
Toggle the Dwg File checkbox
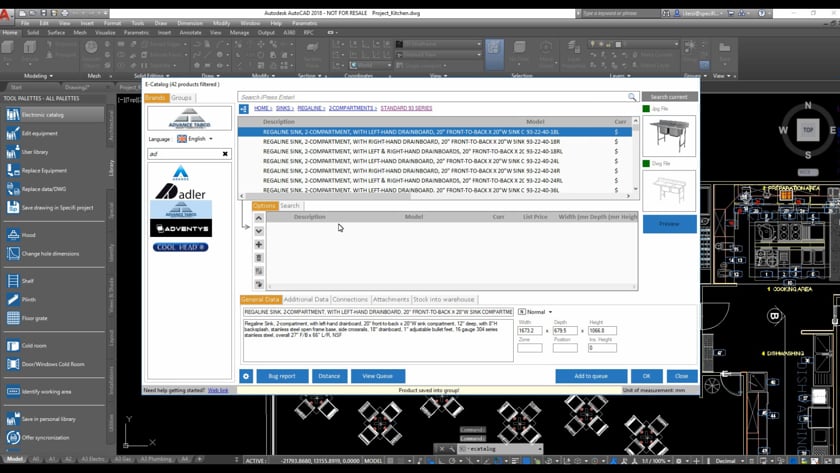646,163
